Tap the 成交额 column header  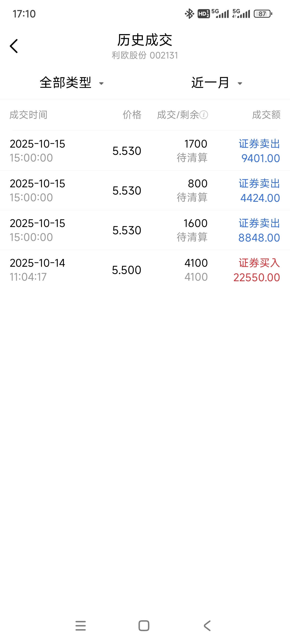point(266,115)
